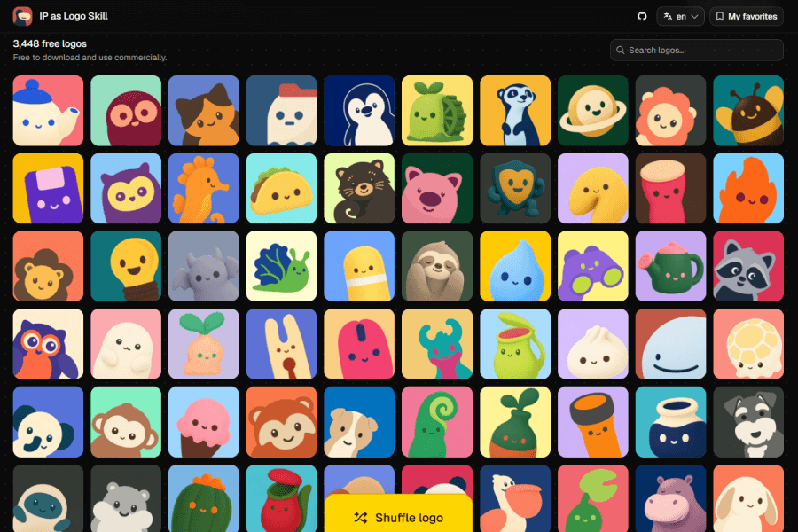Pick the teal horned monster logo
Image resolution: width=798 pixels, height=532 pixels.
click(437, 344)
